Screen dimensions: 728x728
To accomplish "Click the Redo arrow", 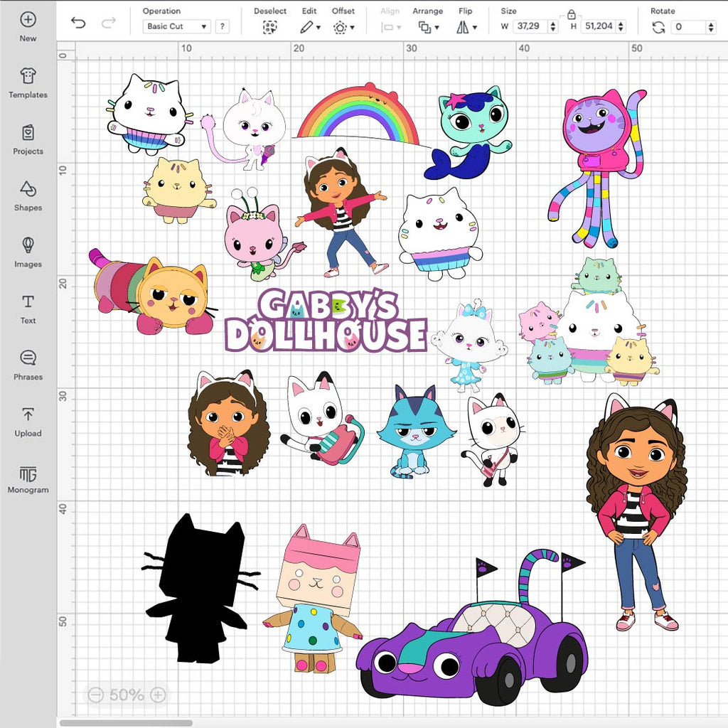I will tap(108, 23).
